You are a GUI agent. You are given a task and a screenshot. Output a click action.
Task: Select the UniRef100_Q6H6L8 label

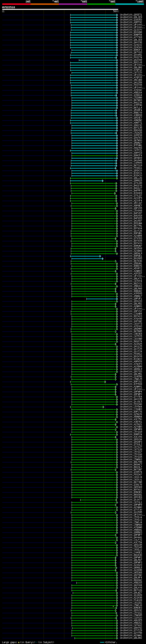[131, 567]
